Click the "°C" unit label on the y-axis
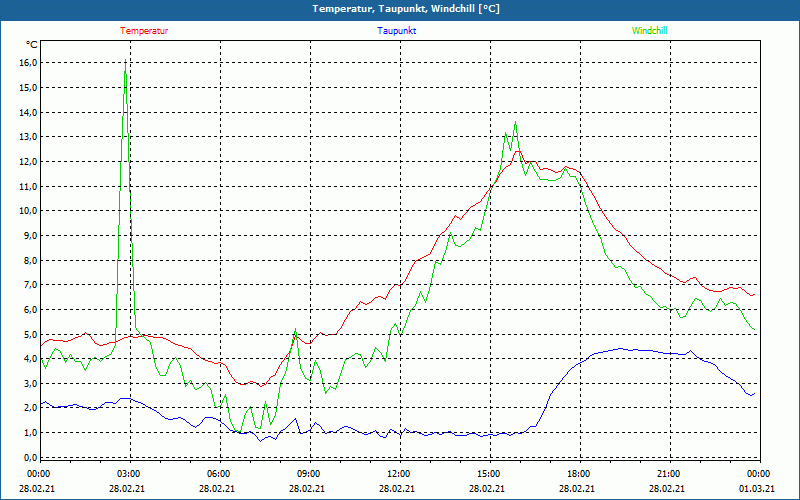 (x=32, y=45)
